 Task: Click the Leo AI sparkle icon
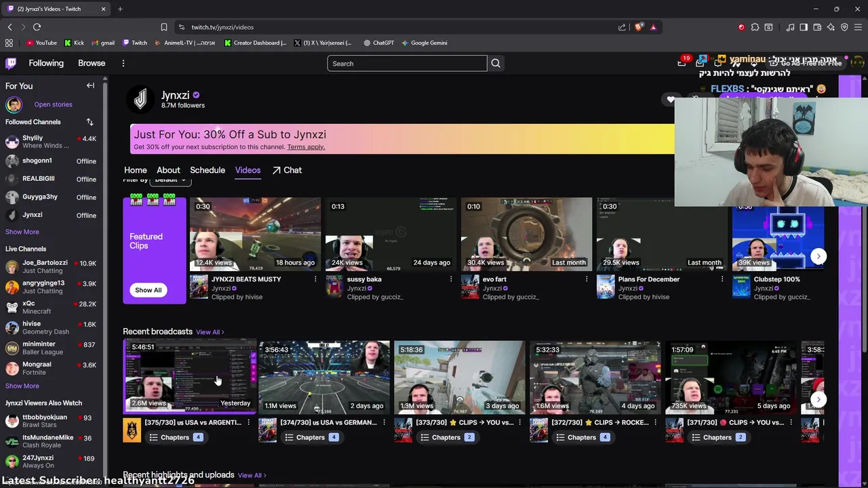pyautogui.click(x=831, y=27)
